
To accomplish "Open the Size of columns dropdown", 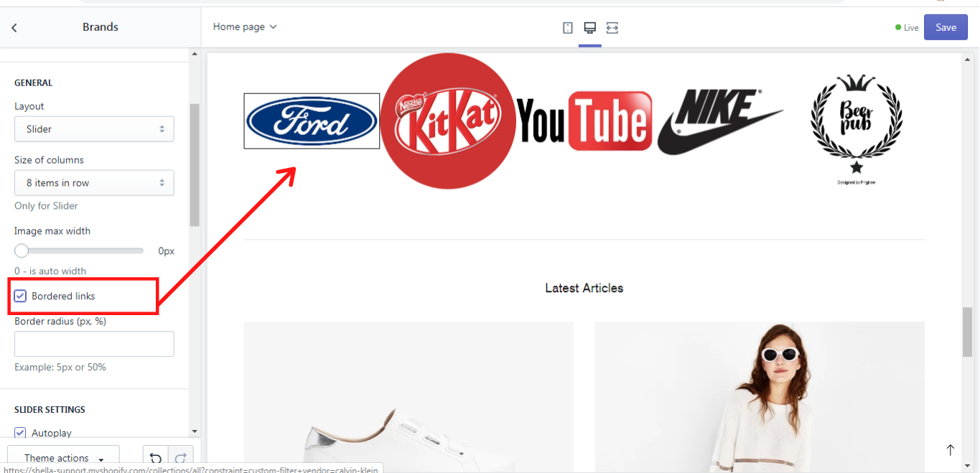I will tap(94, 183).
